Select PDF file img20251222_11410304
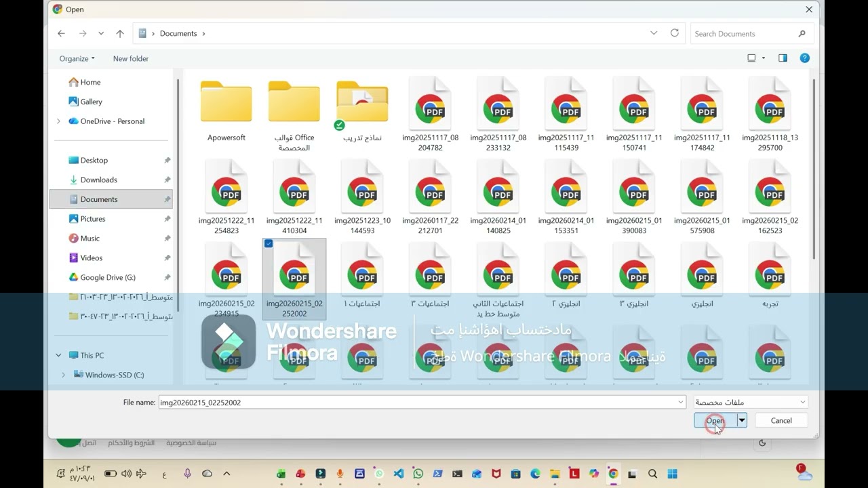Viewport: 868px width, 488px height. [x=294, y=197]
